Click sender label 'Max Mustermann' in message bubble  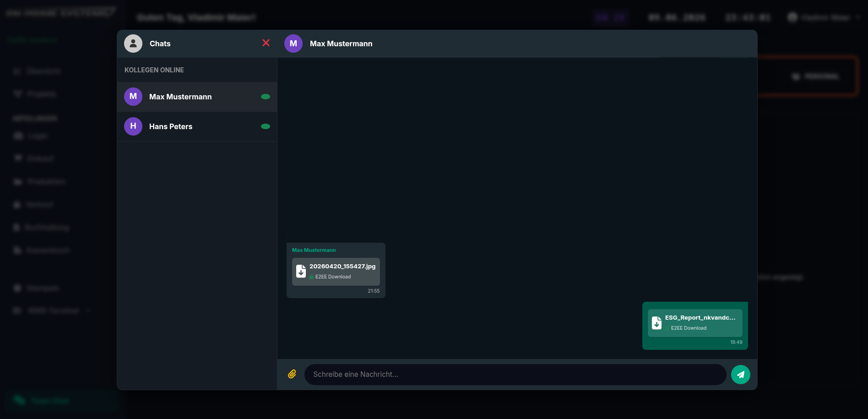click(x=314, y=250)
